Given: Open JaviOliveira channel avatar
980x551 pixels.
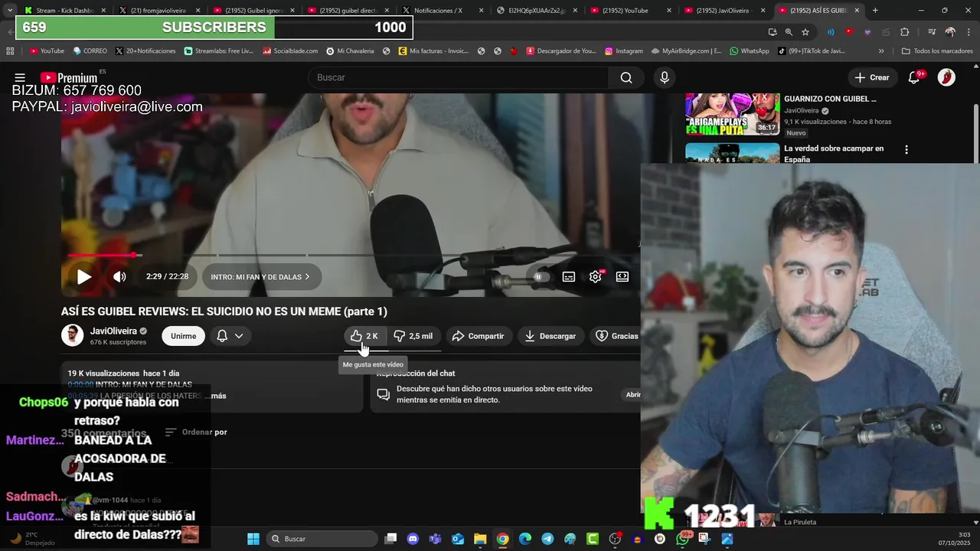Looking at the screenshot, I should click(x=72, y=335).
